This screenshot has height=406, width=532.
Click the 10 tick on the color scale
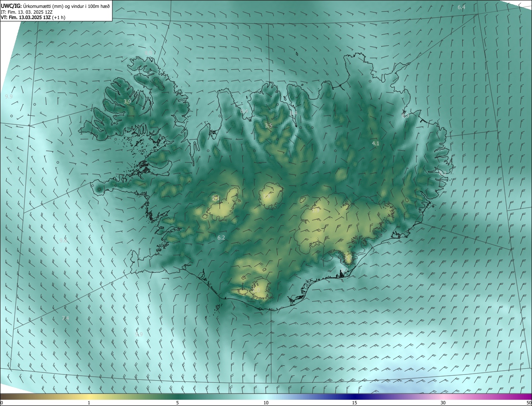point(266,403)
